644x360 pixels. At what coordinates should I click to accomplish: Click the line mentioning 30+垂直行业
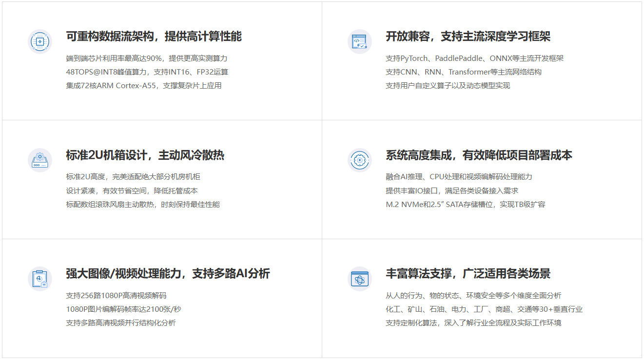pyautogui.click(x=484, y=309)
